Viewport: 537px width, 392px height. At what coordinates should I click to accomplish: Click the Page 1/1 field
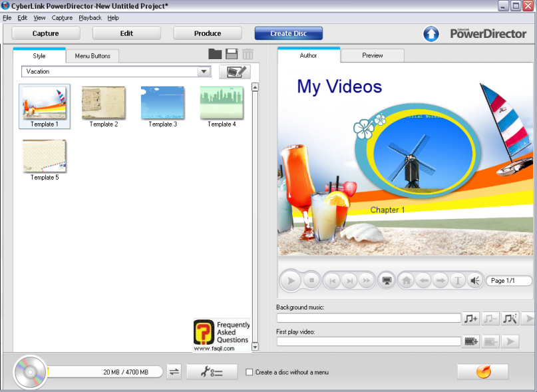[x=509, y=281]
